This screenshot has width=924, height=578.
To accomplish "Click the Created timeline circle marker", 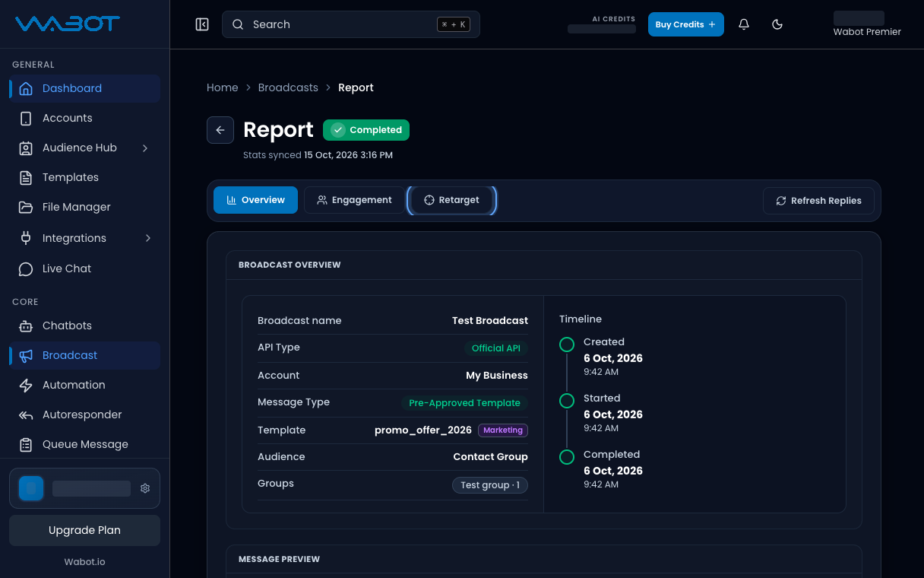I will 567,345.
